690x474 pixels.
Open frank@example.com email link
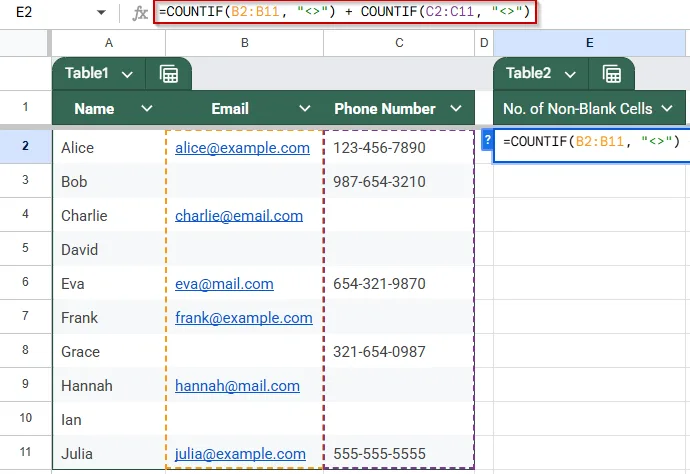(x=244, y=318)
